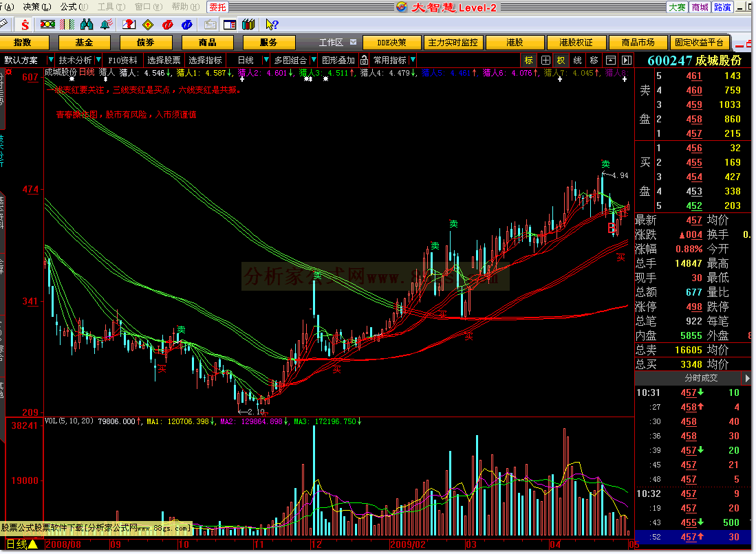Click the 大智慧 logo icon in title bar
Image resolution: width=756 pixels, height=554 pixels.
[x=402, y=7]
